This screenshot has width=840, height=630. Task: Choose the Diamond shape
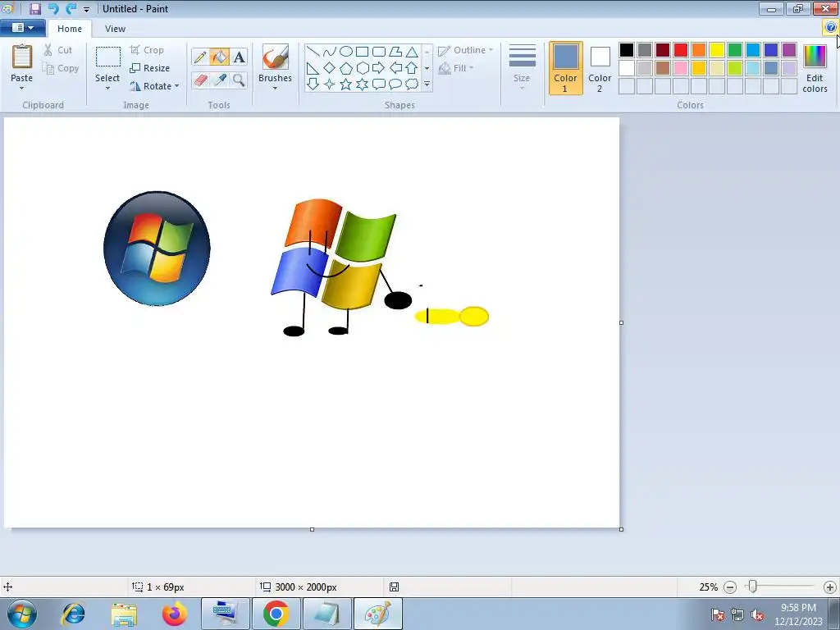[330, 68]
